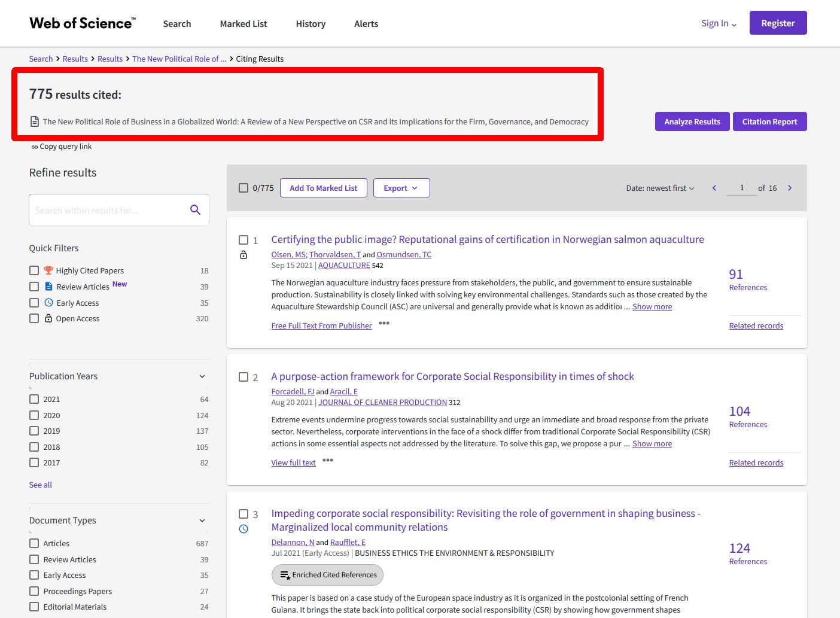Screen dimensions: 840x618
Task: Open author link Delannon, N
Action: tap(293, 542)
